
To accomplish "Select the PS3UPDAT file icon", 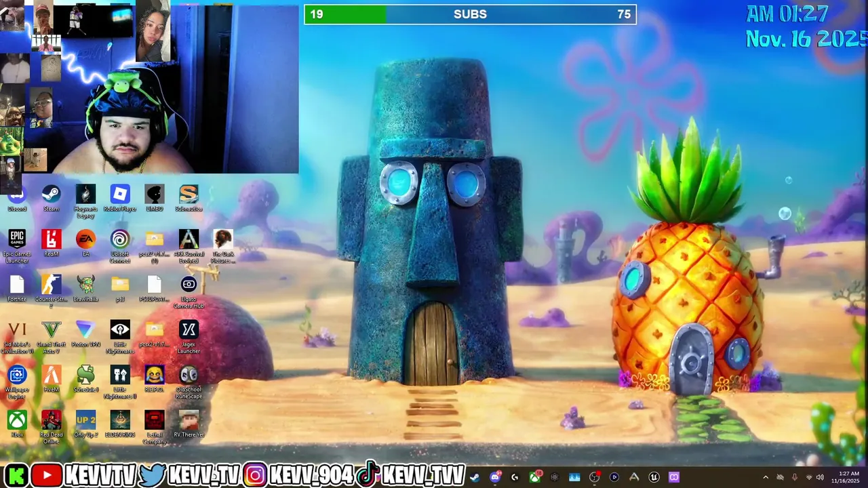I will click(155, 289).
